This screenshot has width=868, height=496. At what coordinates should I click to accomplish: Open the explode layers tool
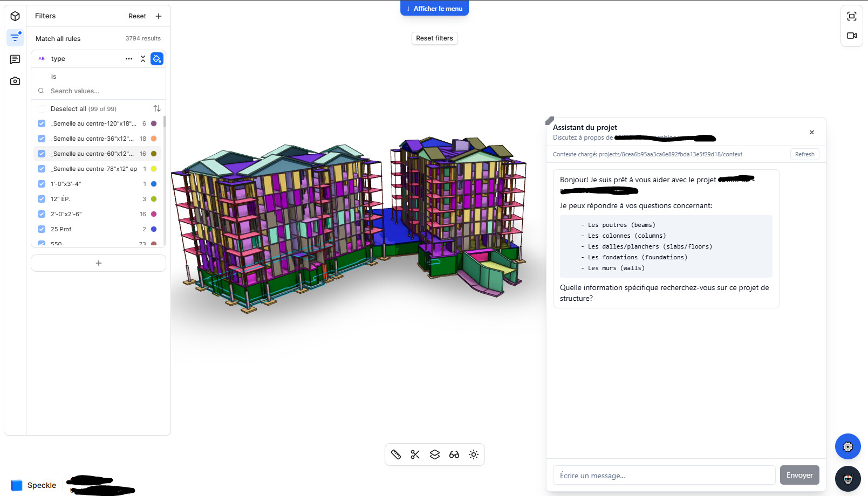tap(435, 454)
